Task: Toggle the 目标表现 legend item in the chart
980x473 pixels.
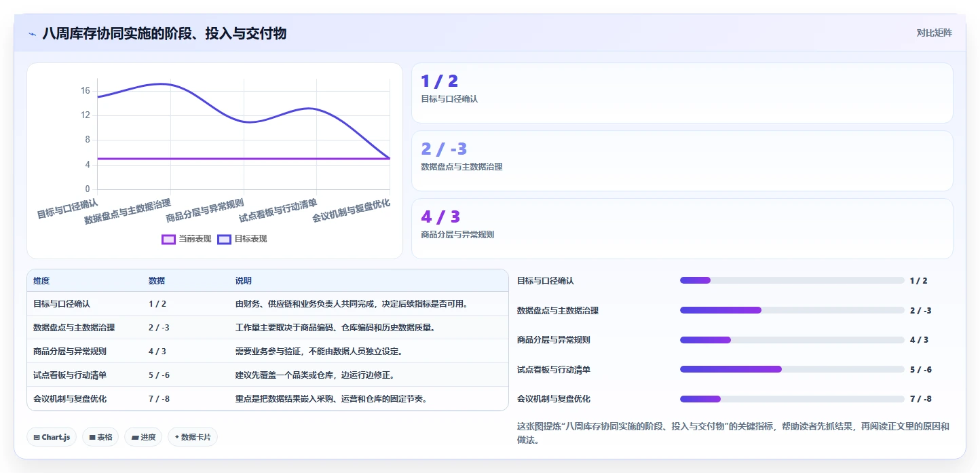Action: pyautogui.click(x=242, y=239)
